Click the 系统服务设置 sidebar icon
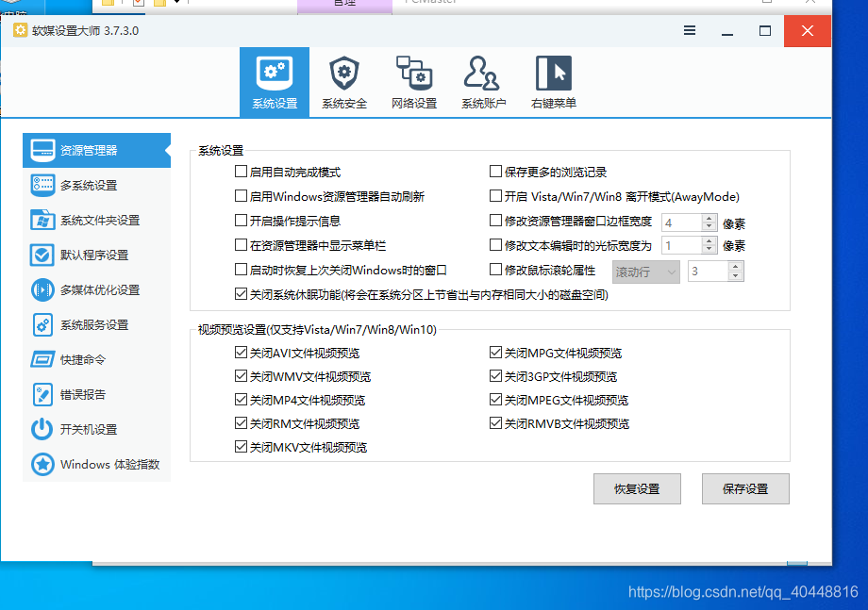The image size is (868, 610). (42, 324)
